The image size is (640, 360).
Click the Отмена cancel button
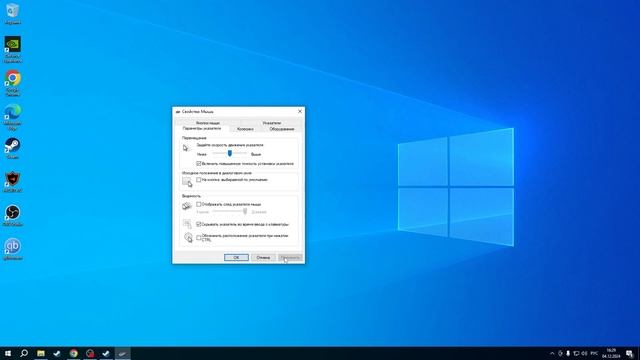263,258
